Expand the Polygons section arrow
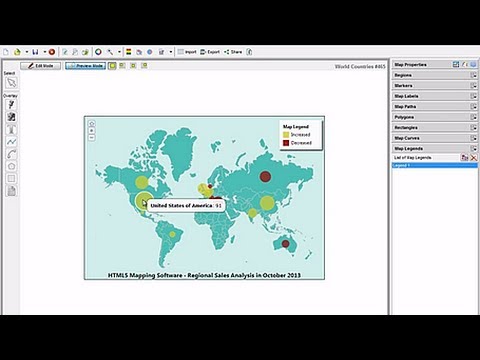This screenshot has height=360, width=480. pyautogui.click(x=474, y=117)
